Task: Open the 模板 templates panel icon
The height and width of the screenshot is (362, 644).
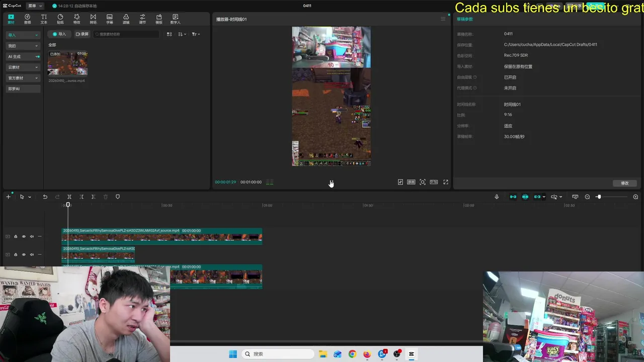Action: click(x=159, y=19)
